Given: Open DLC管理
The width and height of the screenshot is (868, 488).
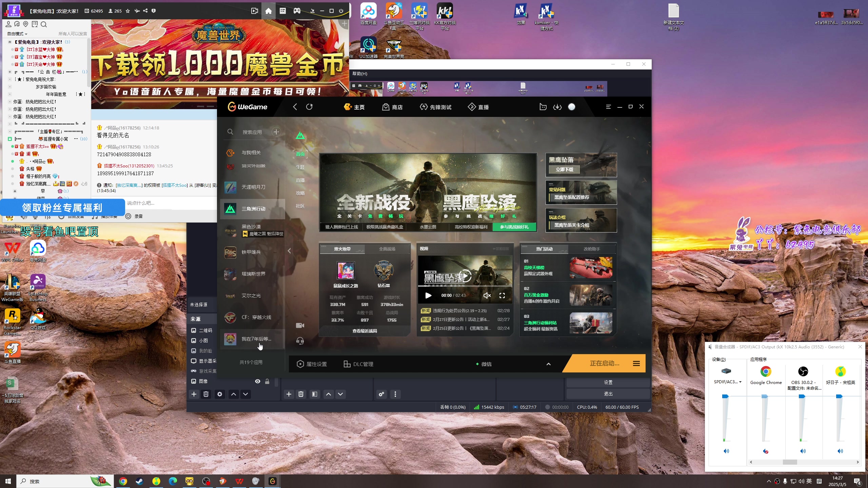Looking at the screenshot, I should pos(358,364).
